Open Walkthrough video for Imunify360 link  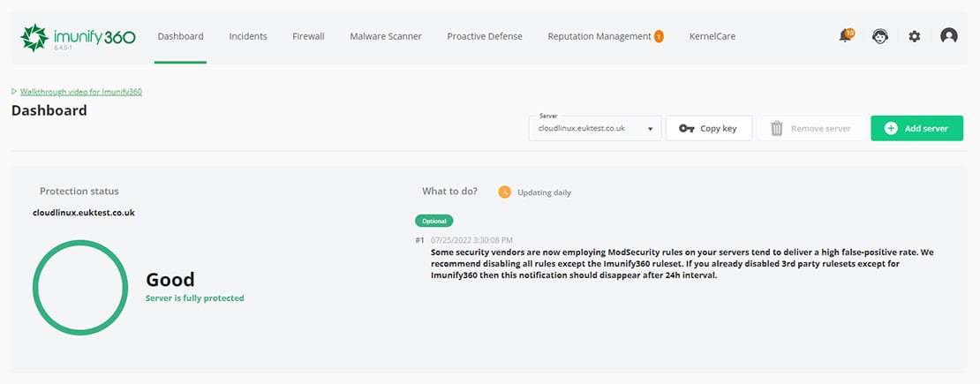pyautogui.click(x=81, y=91)
